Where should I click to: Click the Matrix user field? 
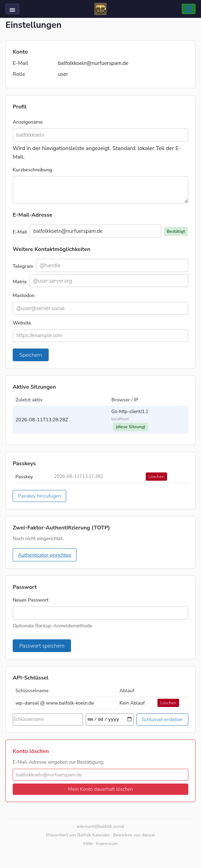(109, 281)
